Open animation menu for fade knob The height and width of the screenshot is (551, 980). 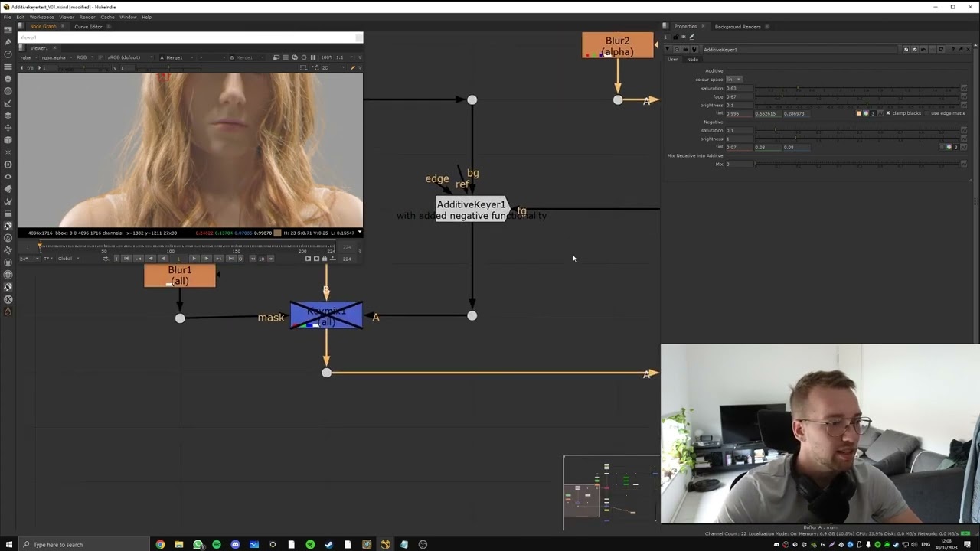tap(964, 96)
